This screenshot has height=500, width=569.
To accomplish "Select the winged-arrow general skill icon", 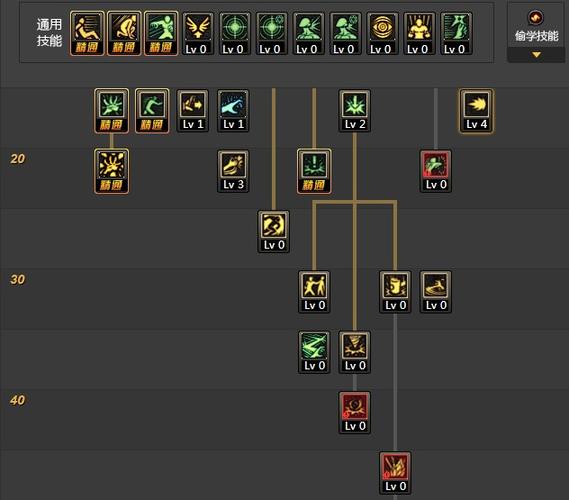I will click(198, 33).
